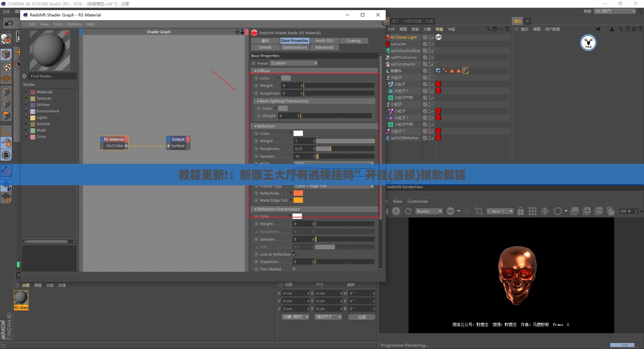
Task: Toggle the Dispersion animation dot
Action: pos(256,262)
